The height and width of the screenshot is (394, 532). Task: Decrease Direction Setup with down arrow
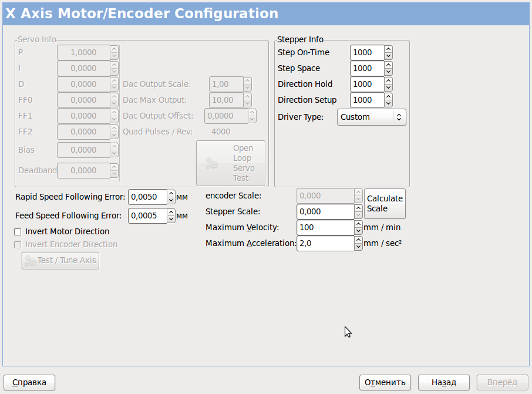point(389,104)
